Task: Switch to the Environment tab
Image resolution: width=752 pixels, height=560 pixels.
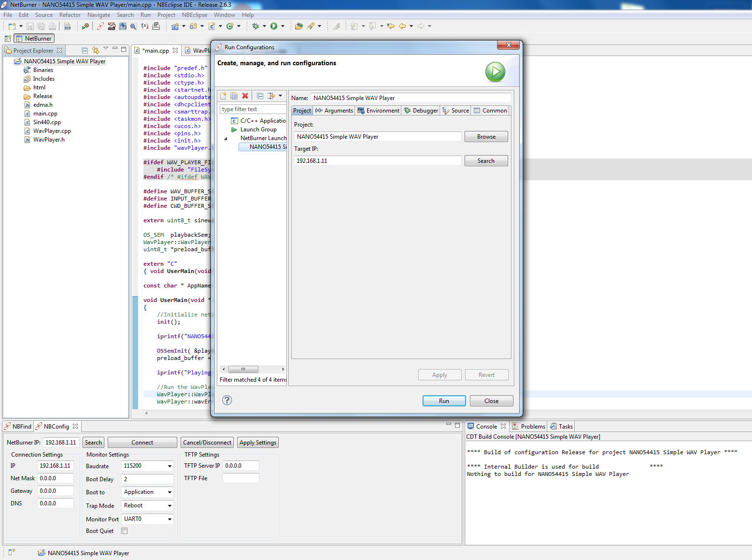Action: click(378, 111)
